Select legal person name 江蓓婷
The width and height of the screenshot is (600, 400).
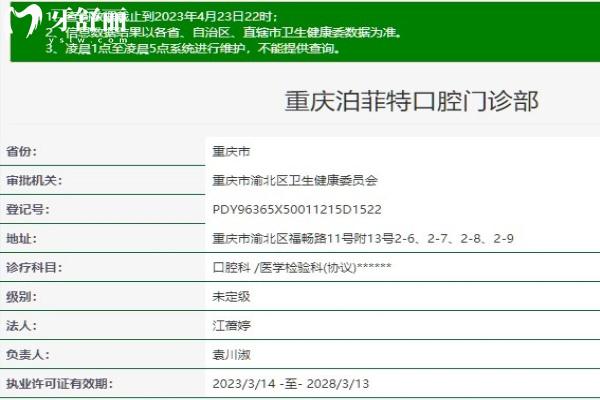pyautogui.click(x=231, y=326)
